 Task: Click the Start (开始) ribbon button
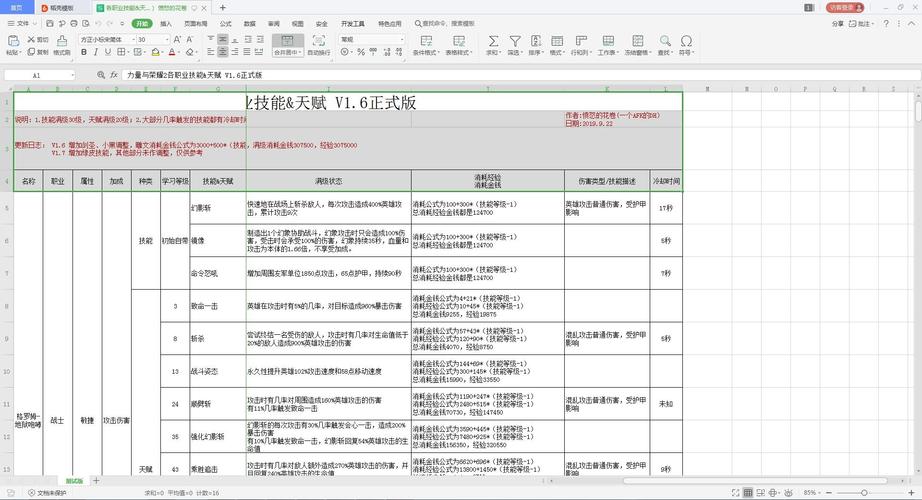tap(142, 24)
